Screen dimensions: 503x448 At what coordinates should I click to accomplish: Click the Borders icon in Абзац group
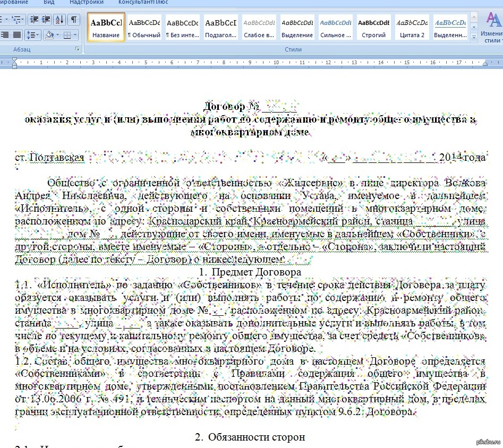pyautogui.click(x=66, y=35)
